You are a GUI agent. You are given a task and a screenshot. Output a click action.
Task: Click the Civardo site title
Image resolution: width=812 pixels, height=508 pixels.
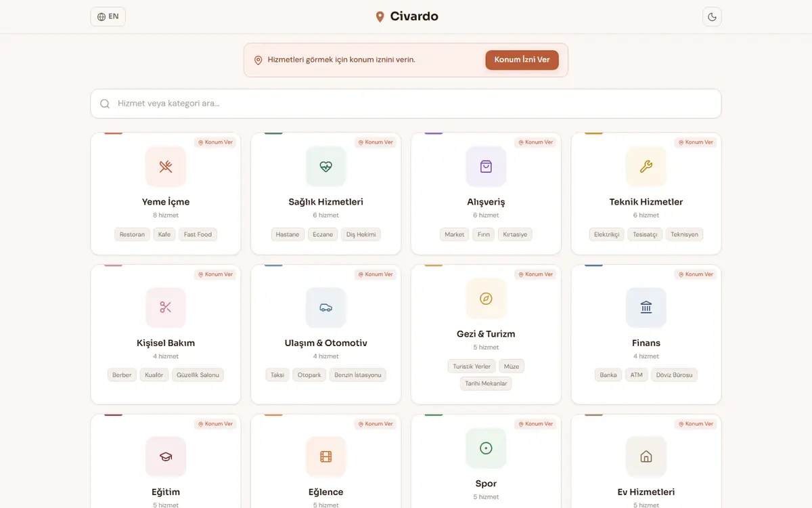(414, 16)
